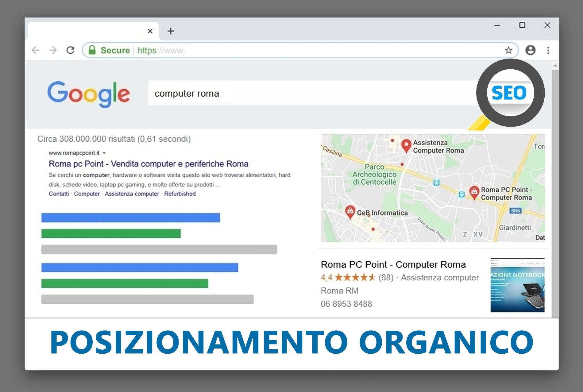Open a new tab with the plus button
The height and width of the screenshot is (392, 583).
(171, 31)
